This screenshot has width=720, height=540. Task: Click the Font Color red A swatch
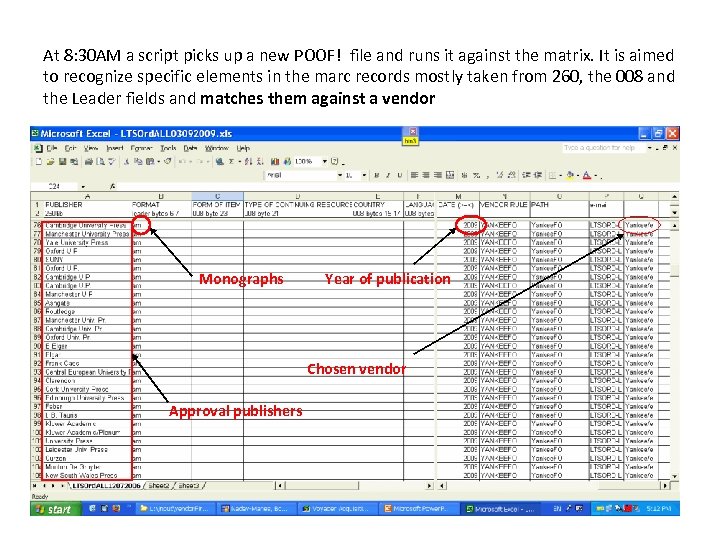[x=587, y=175]
